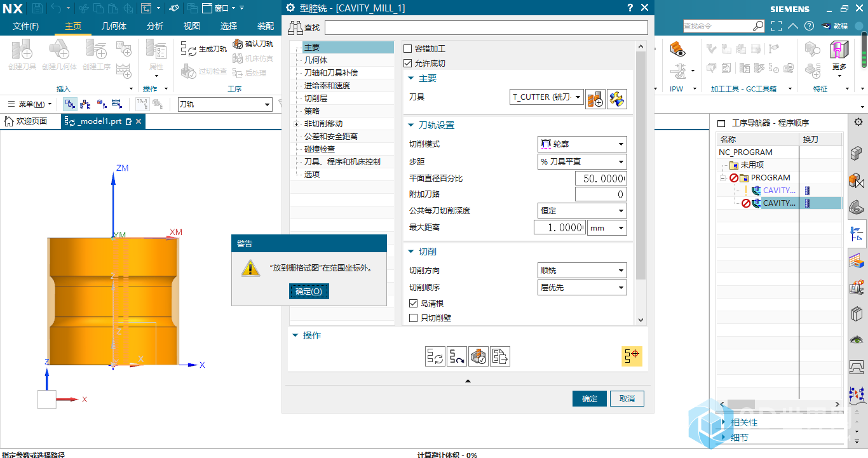Click 取消 to cancel the 型腔铣 dialog
868x458 pixels.
627,399
